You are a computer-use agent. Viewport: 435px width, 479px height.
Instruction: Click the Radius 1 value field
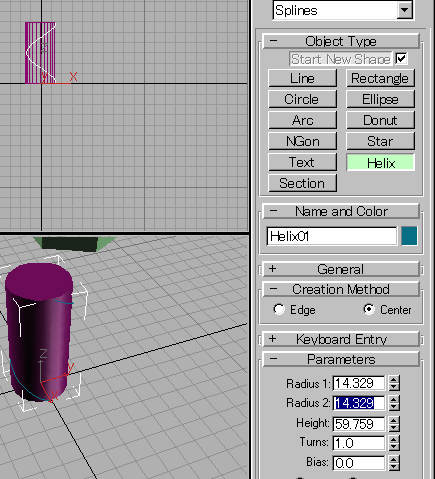pyautogui.click(x=359, y=383)
